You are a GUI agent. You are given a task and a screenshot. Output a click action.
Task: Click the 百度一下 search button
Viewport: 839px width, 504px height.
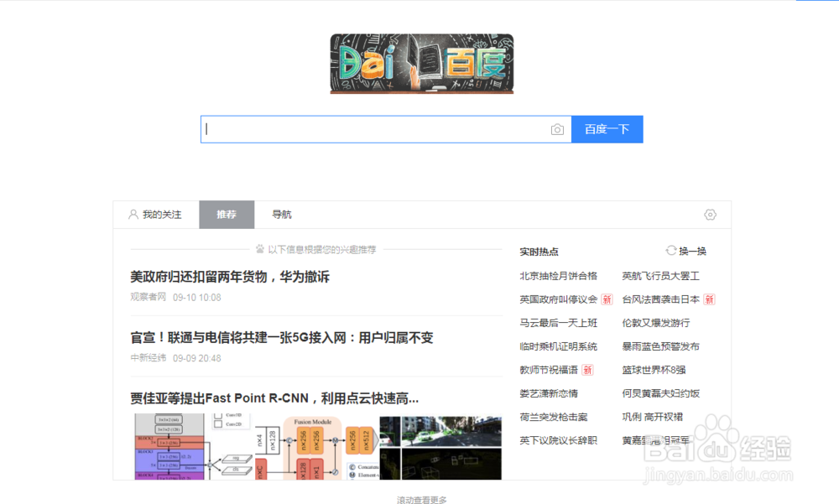click(x=607, y=129)
